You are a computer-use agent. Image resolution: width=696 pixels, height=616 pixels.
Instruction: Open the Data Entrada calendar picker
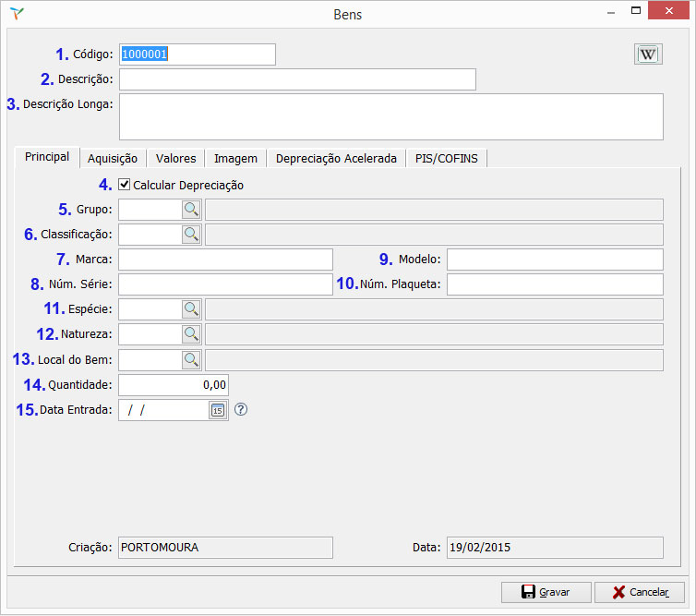(218, 410)
